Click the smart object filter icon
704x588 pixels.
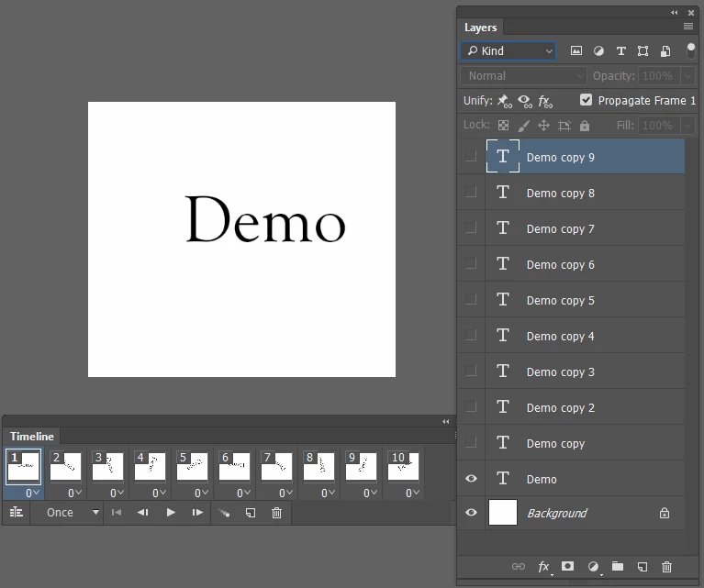click(665, 50)
